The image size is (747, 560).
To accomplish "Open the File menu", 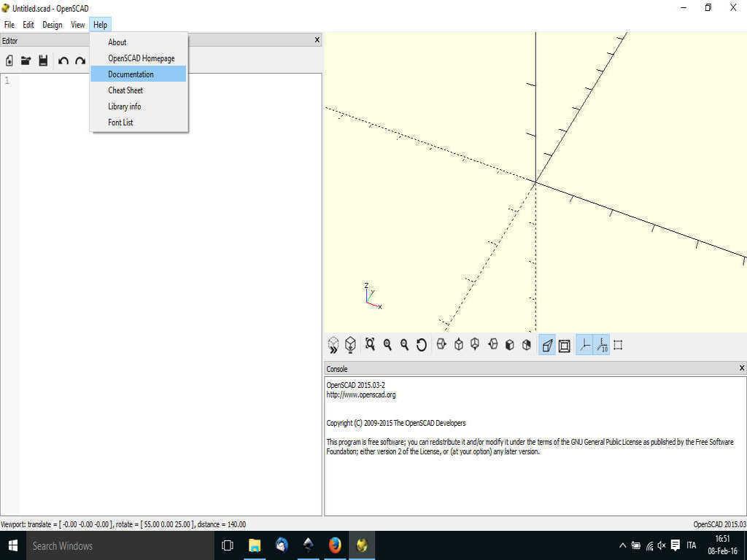I will pos(9,25).
